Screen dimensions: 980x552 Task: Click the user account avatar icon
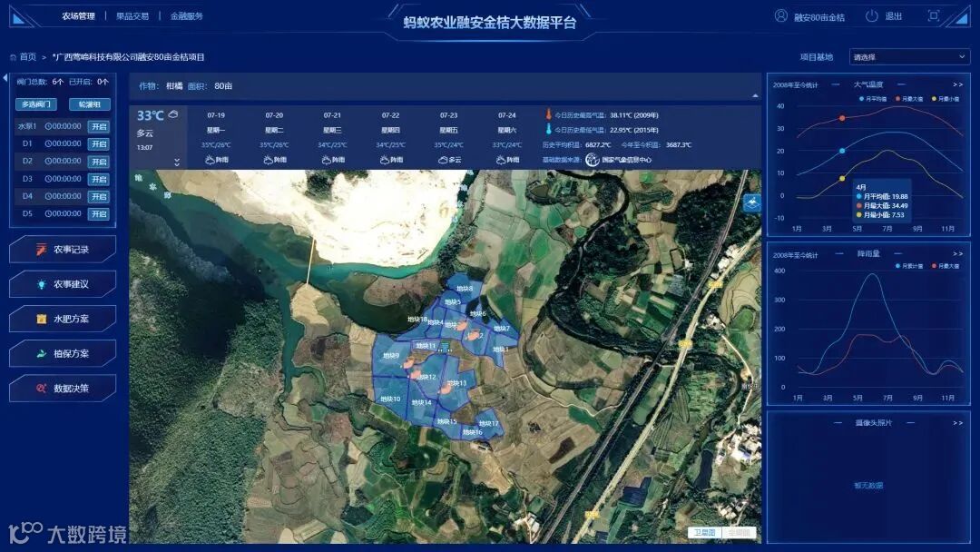pyautogui.click(x=780, y=16)
